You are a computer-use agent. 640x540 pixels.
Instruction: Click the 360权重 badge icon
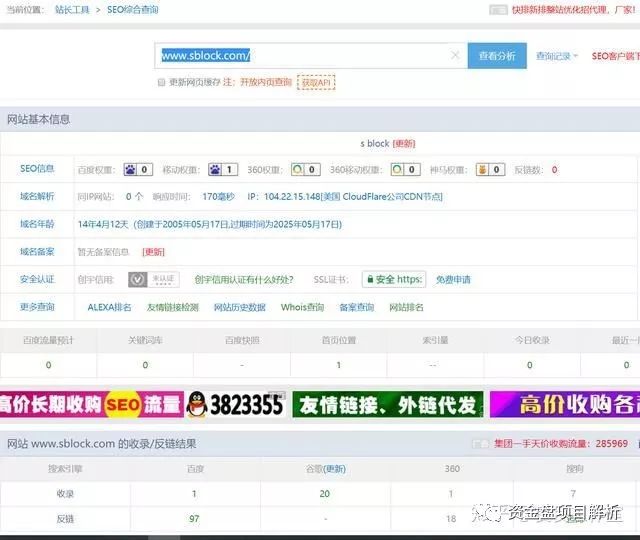306,169
